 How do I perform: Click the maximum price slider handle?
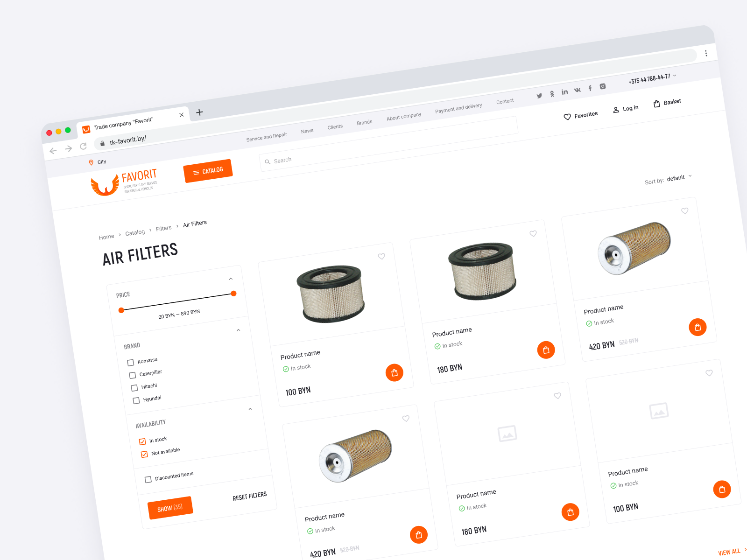click(x=234, y=294)
